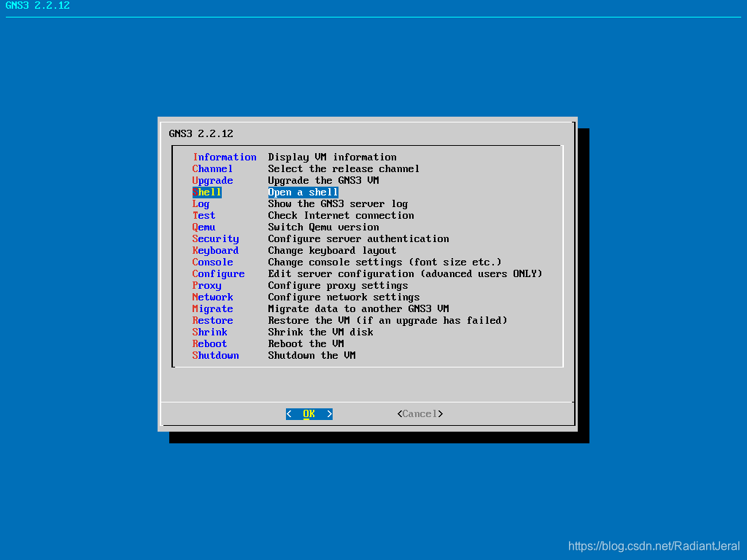Click 'Display VM information' description

coord(332,157)
